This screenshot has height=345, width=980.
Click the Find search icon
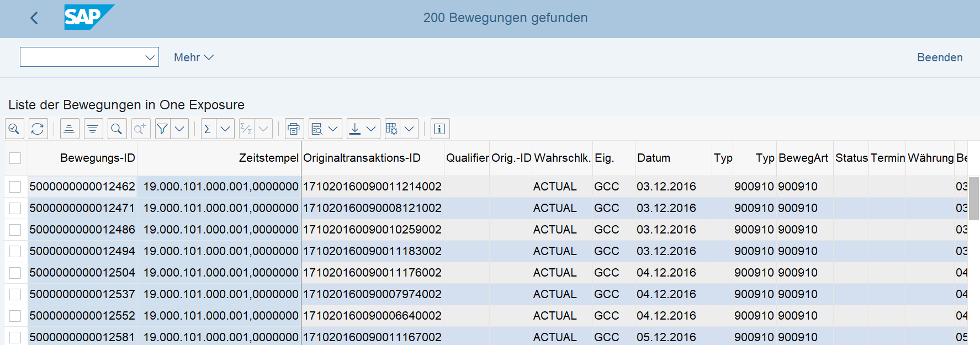point(116,129)
